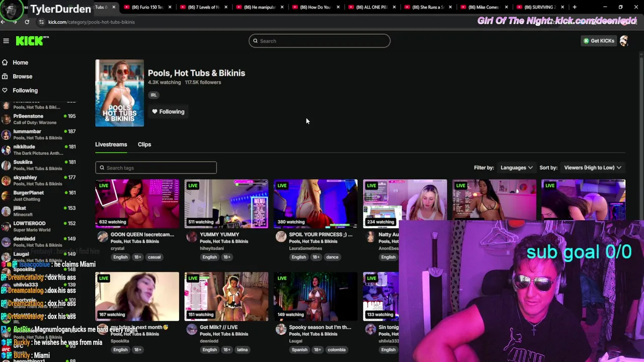Open a new browser tab with plus icon
Image resolution: width=644 pixels, height=362 pixels.
[575, 7]
